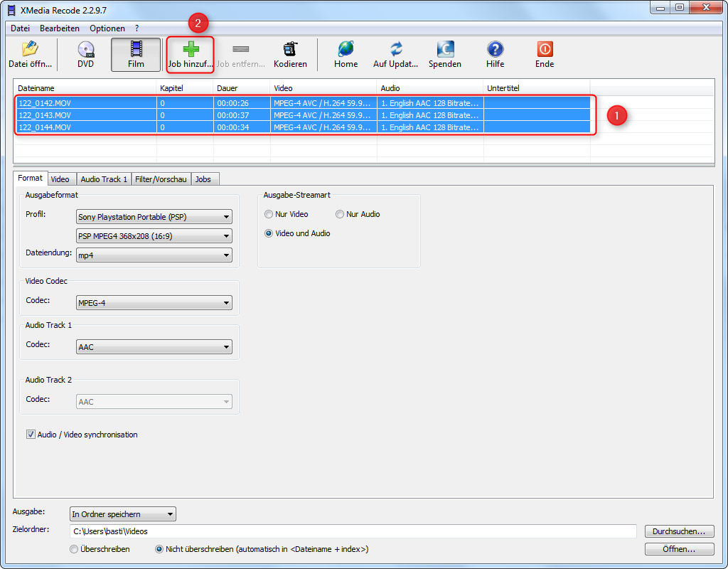Start encoding with the Kodieren icon
728x569 pixels.
(x=290, y=50)
